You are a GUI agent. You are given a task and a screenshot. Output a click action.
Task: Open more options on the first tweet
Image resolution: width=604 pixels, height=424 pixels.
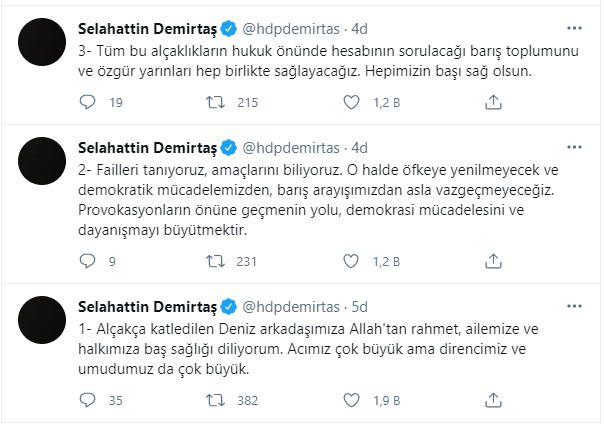point(574,26)
